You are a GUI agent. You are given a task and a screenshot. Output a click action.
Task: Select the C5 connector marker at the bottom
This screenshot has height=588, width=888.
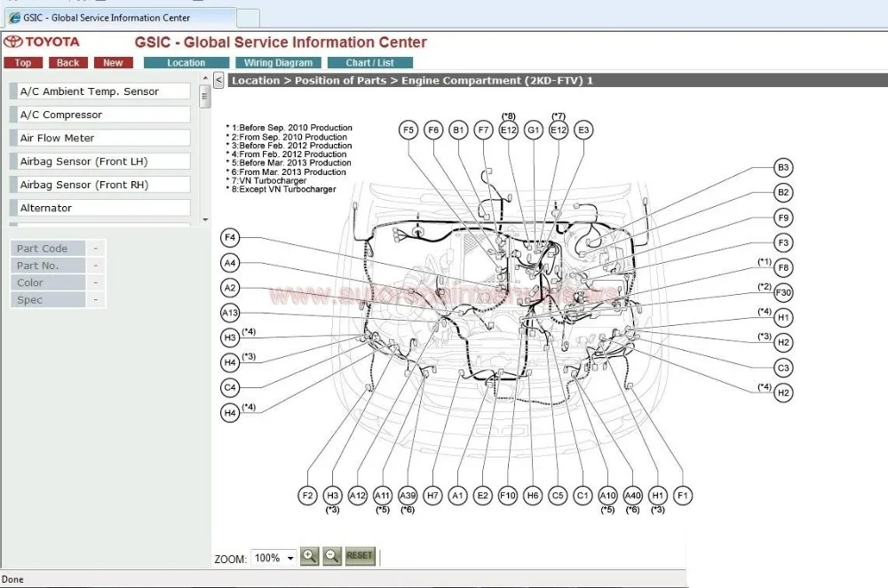(x=558, y=496)
